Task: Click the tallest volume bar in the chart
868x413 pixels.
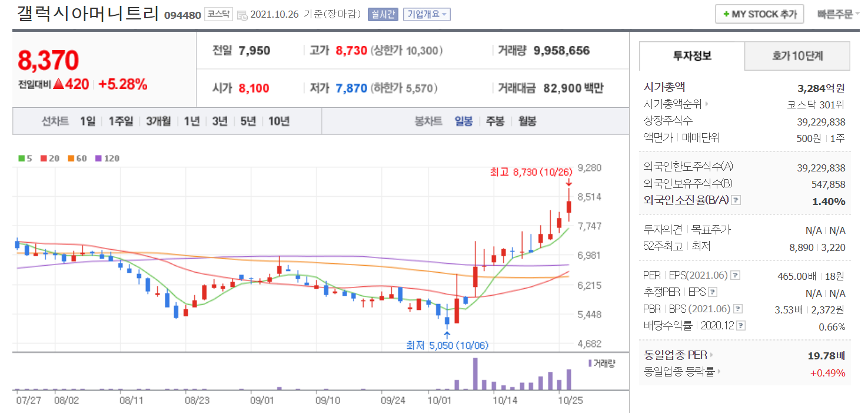Action: 475,374
